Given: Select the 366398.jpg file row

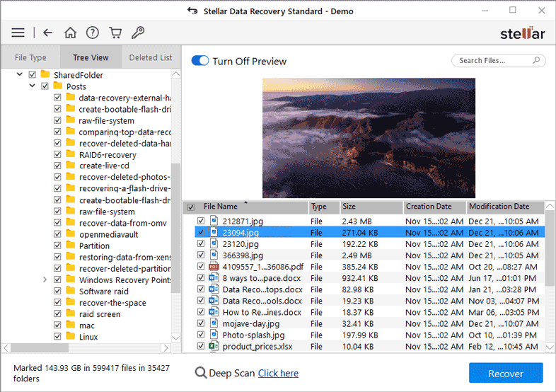Looking at the screenshot, I should [x=369, y=255].
